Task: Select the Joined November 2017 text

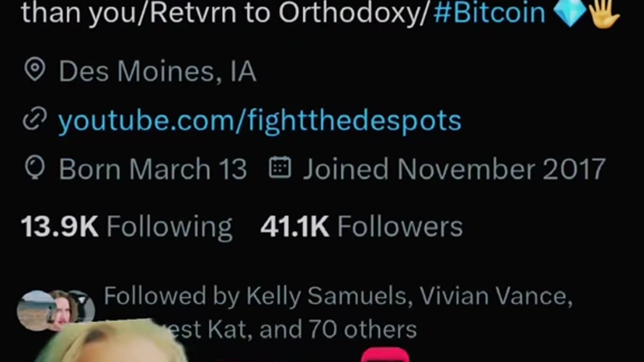Action: [454, 169]
